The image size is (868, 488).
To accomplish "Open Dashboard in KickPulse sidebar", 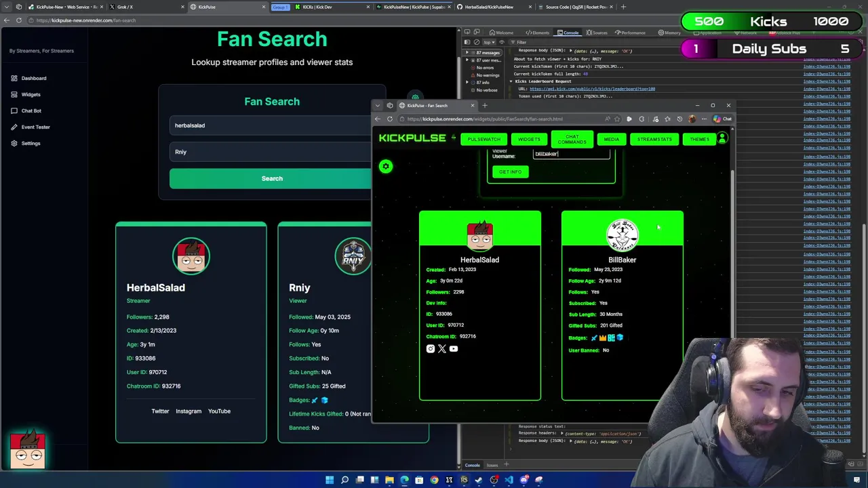I will 28,78.
